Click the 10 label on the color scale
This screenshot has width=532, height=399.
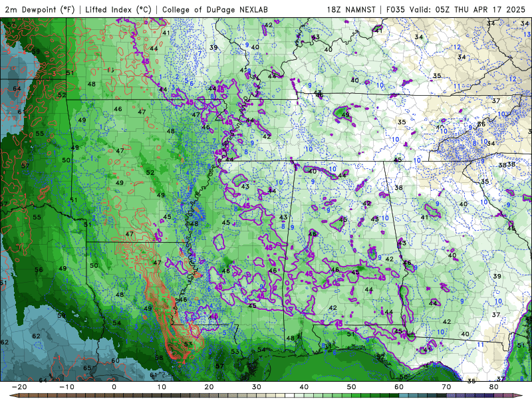point(162,387)
